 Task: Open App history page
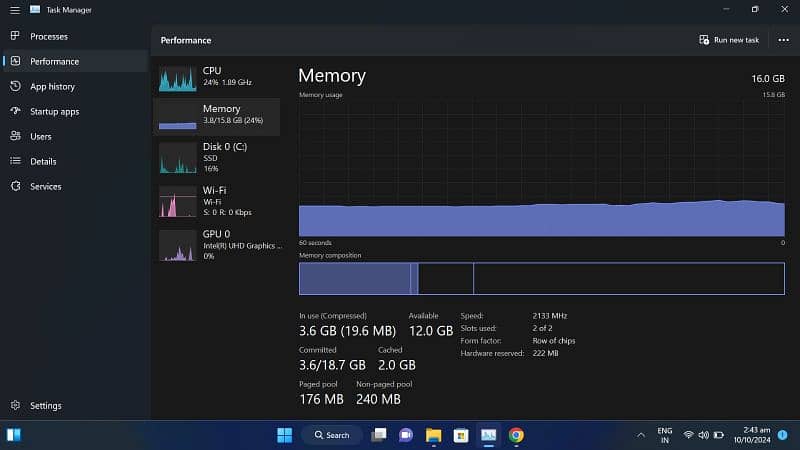click(52, 87)
